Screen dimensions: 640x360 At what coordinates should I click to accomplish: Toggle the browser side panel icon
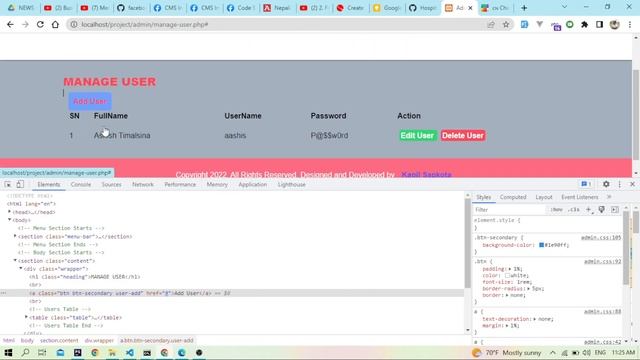599,24
